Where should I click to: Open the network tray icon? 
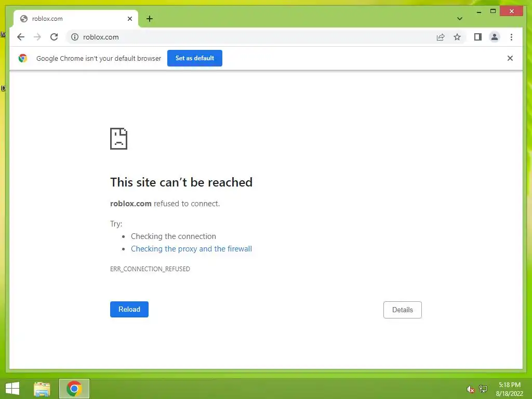click(483, 389)
